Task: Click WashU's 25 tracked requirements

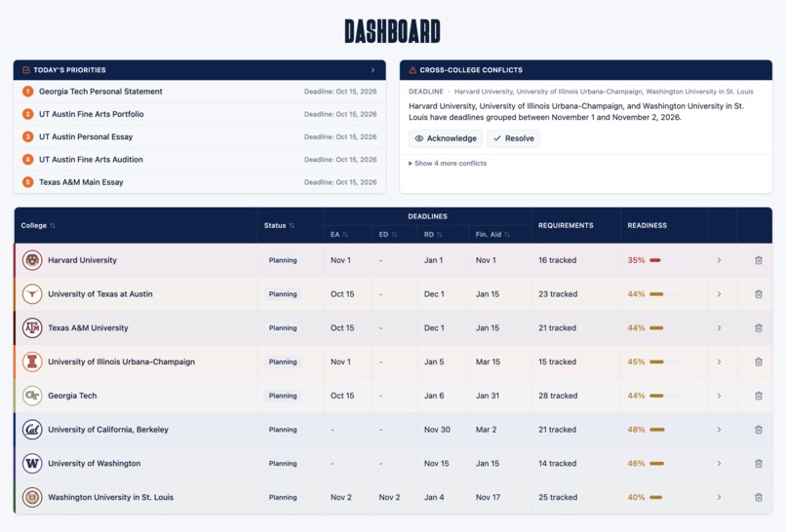Action: [x=558, y=497]
